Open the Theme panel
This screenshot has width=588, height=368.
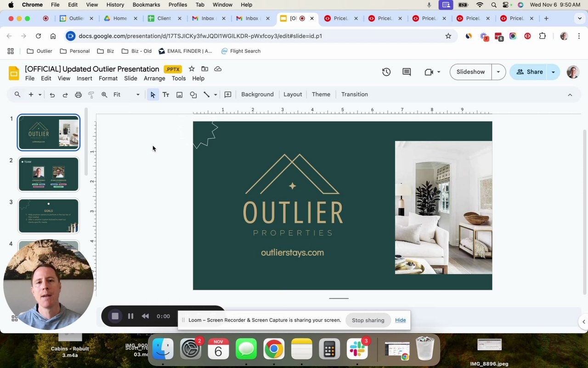pos(321,94)
